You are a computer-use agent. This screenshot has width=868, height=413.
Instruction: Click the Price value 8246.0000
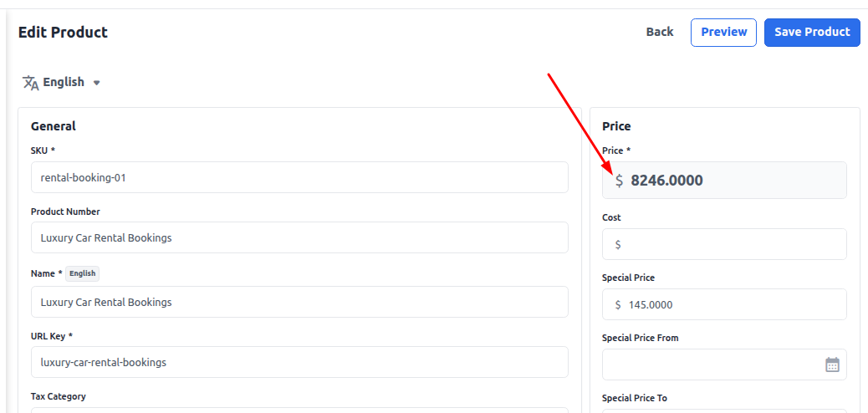click(x=666, y=181)
